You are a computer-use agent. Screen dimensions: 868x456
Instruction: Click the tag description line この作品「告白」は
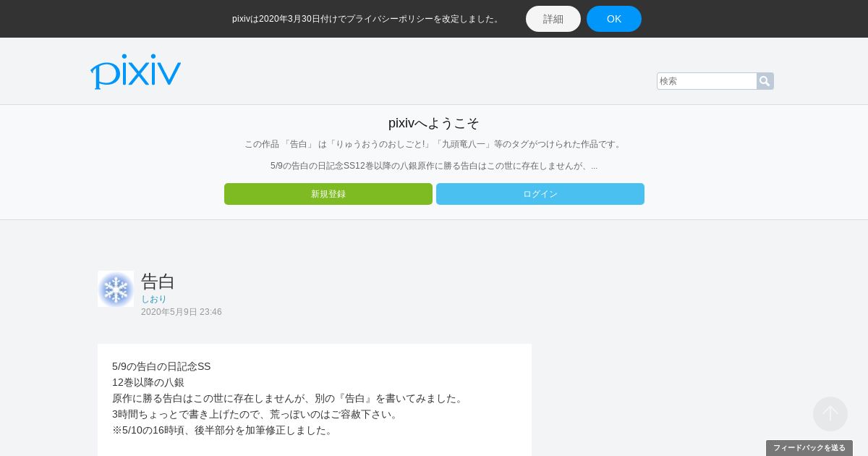(434, 144)
